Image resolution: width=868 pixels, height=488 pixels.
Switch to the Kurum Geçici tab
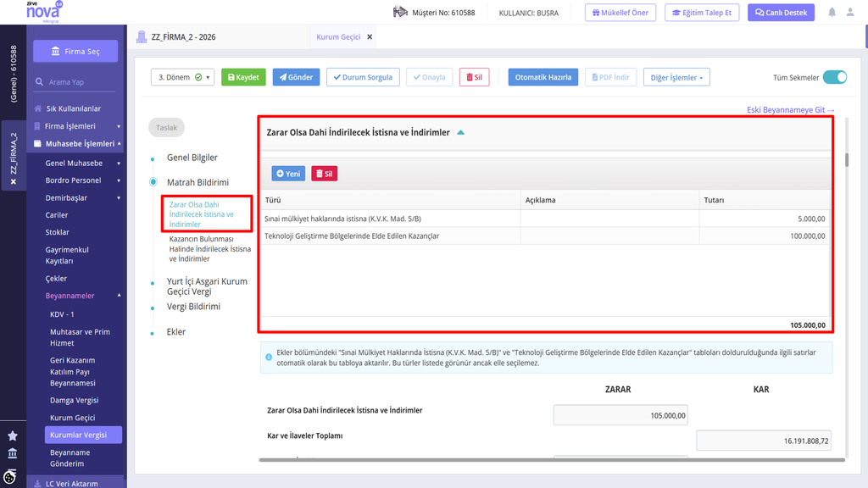point(338,37)
